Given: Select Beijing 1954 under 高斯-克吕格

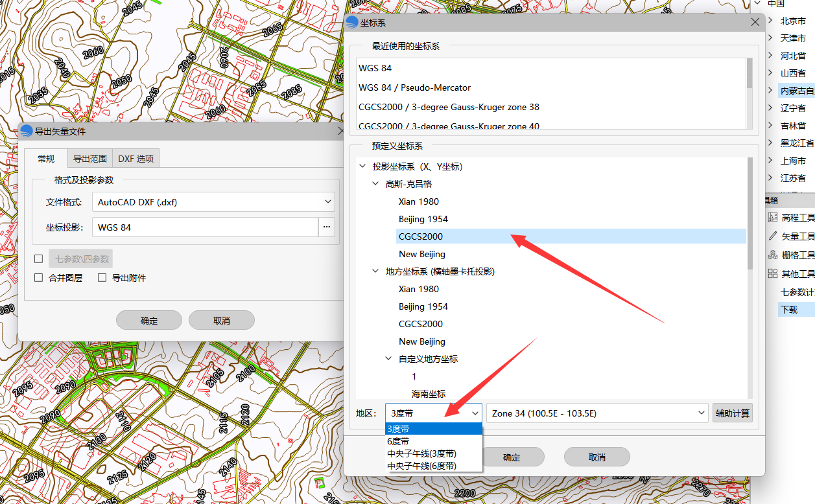Looking at the screenshot, I should pos(423,219).
